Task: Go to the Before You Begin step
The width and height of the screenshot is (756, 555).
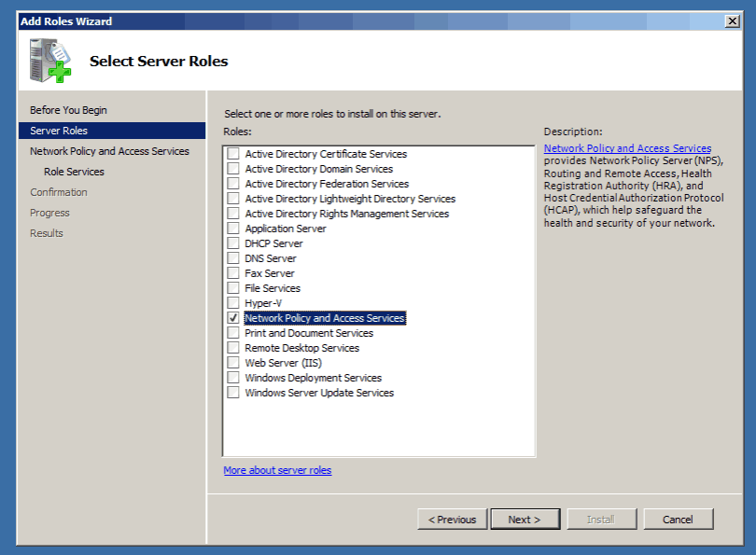Action: click(68, 110)
